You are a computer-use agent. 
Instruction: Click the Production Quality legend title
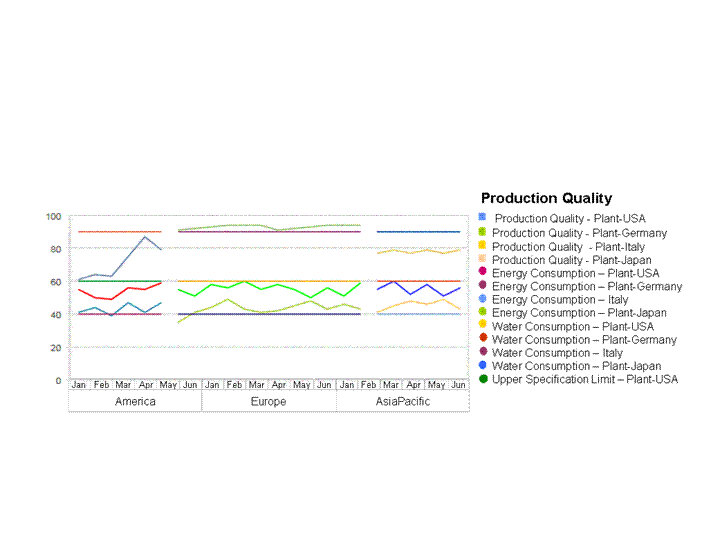pyautogui.click(x=546, y=199)
